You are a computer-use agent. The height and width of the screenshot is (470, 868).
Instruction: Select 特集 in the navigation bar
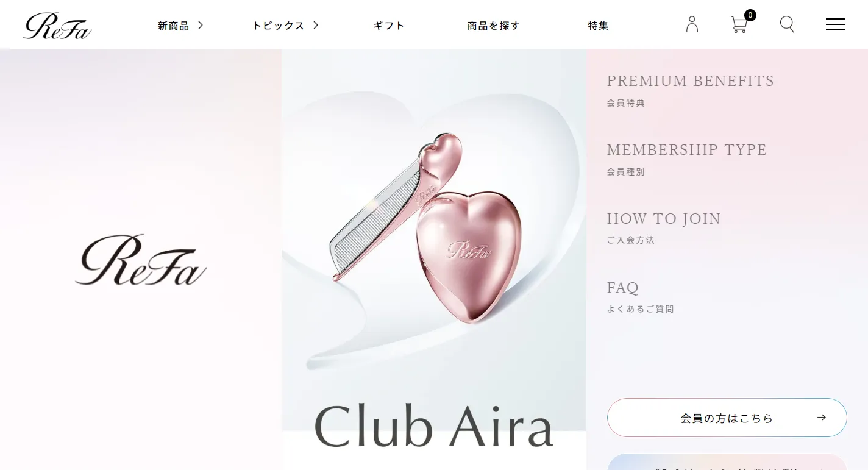click(599, 26)
